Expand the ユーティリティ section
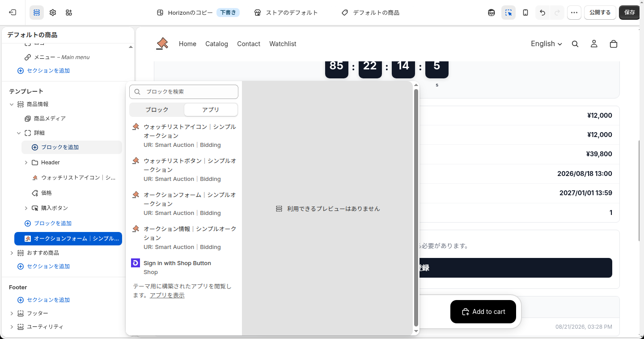This screenshot has height=339, width=644. (x=12, y=327)
